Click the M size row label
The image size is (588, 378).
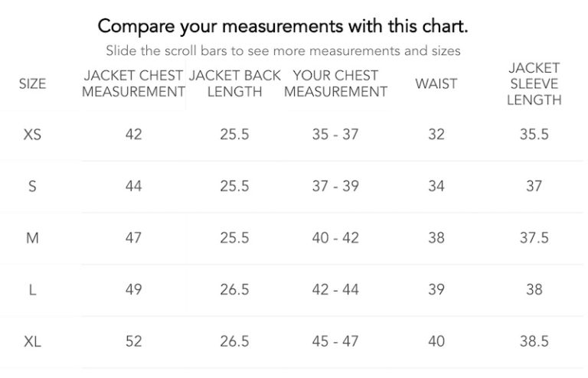32,238
